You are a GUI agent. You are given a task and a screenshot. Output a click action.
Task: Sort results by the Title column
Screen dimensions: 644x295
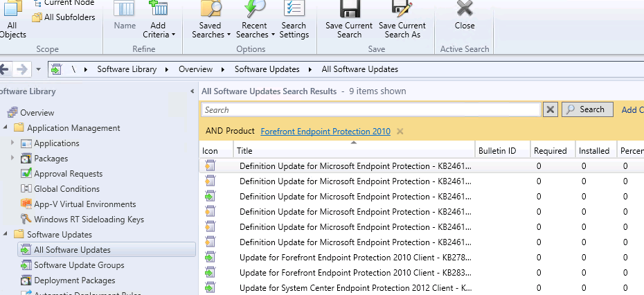point(353,150)
